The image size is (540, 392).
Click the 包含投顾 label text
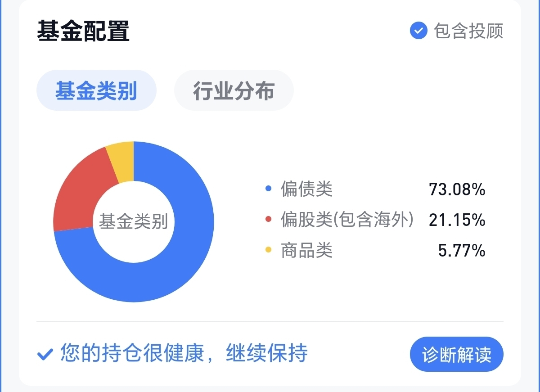(x=468, y=31)
